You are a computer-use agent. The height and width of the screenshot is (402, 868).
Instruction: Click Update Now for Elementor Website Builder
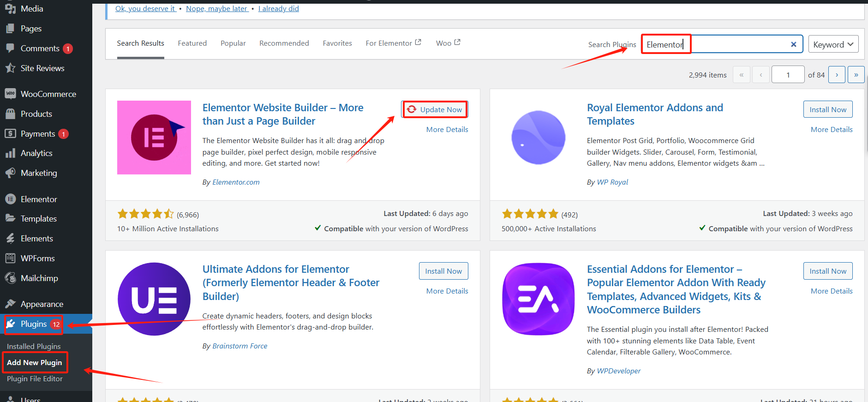tap(435, 109)
